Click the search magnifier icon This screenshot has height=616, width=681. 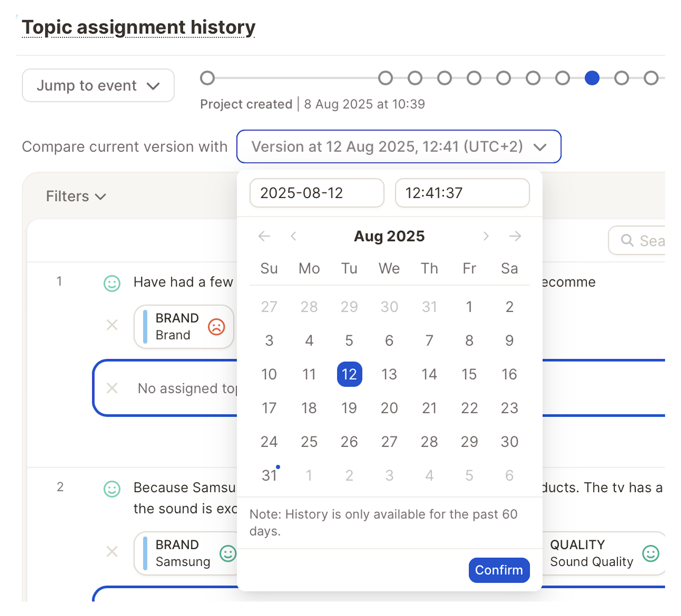click(627, 240)
